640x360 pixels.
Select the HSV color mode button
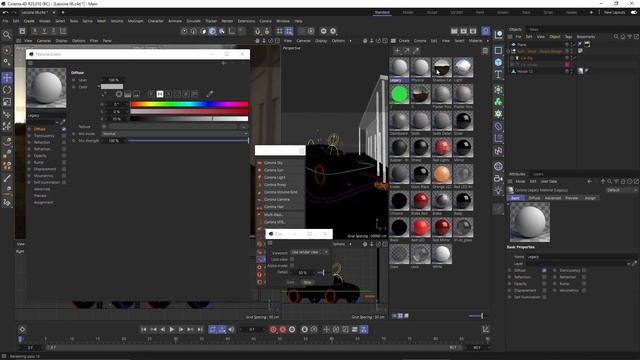pos(160,94)
